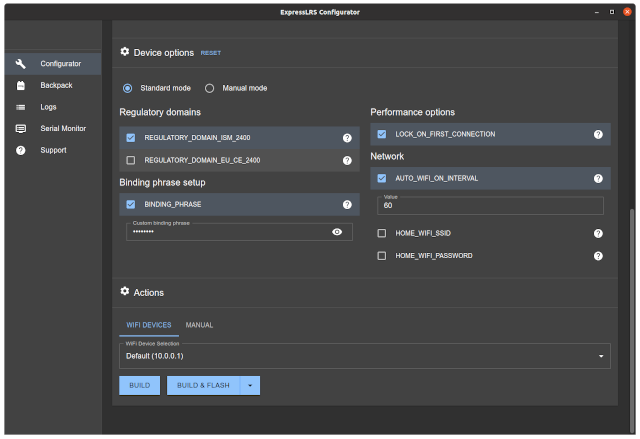Show help for REGULATORY_DOMAIN_EU_CE_2400
Image resolution: width=640 pixels, height=439 pixels.
[x=347, y=160]
